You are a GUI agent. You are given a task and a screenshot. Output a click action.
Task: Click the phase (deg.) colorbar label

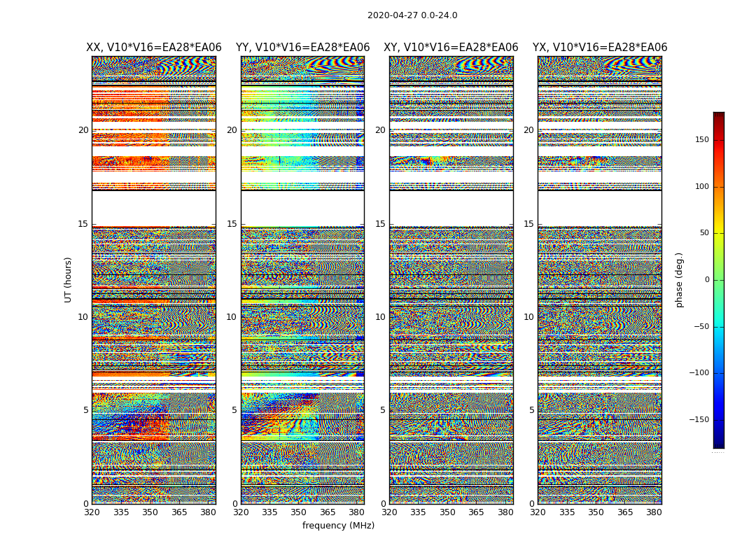tap(679, 280)
